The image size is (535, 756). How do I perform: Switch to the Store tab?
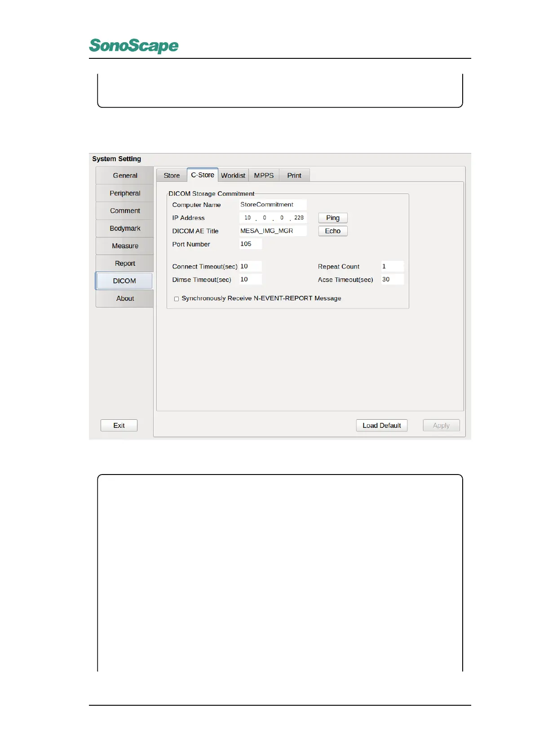(x=172, y=176)
